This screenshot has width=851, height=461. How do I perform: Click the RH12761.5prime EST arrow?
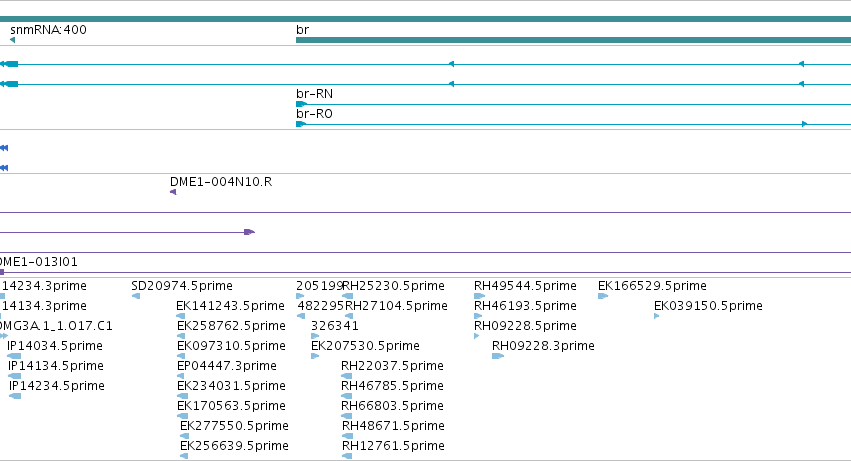347,456
